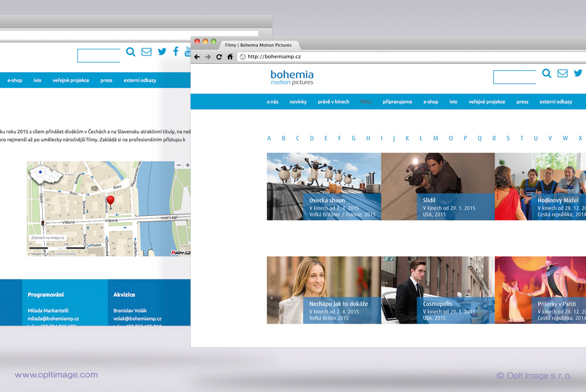Click the browser home icon
This screenshot has height=392, width=586.
click(230, 57)
